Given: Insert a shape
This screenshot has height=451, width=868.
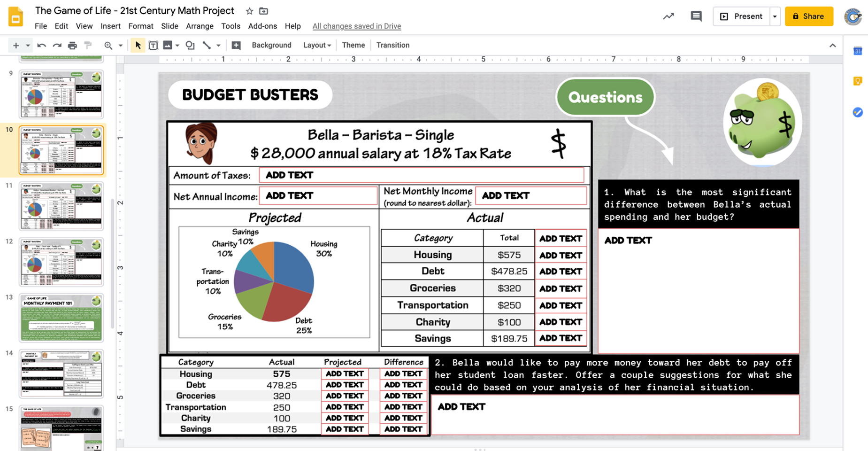Looking at the screenshot, I should click(190, 45).
